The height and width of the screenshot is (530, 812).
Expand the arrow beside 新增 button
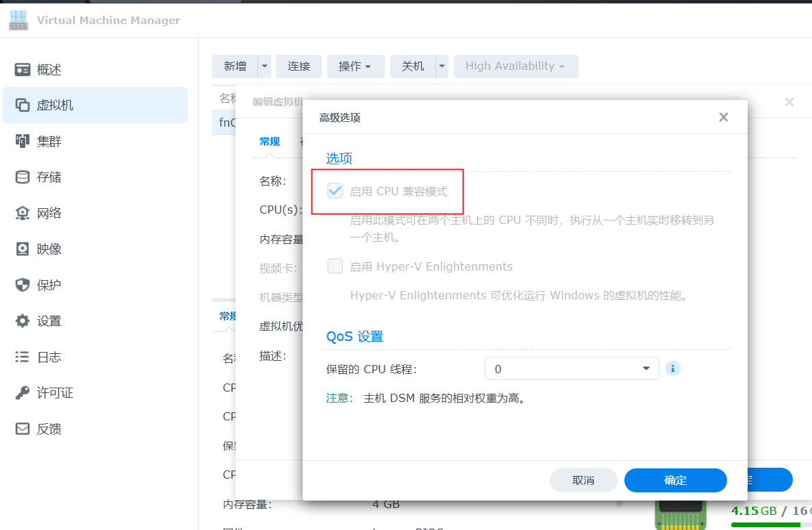[264, 66]
